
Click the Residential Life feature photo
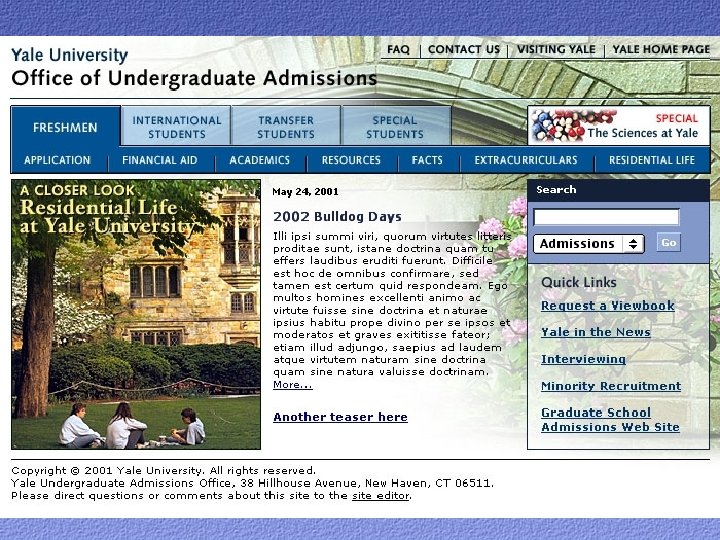pos(136,315)
